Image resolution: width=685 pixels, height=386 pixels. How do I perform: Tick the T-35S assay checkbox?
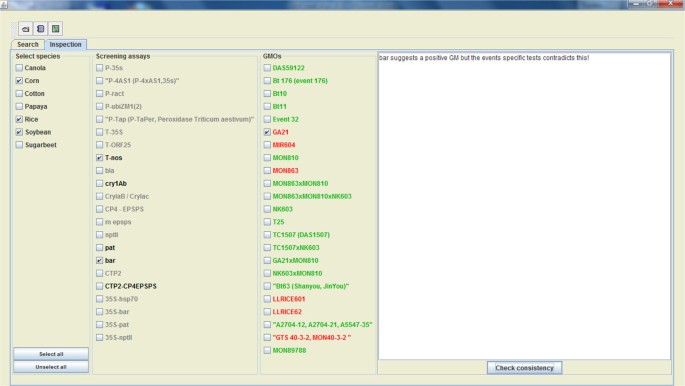tap(100, 132)
